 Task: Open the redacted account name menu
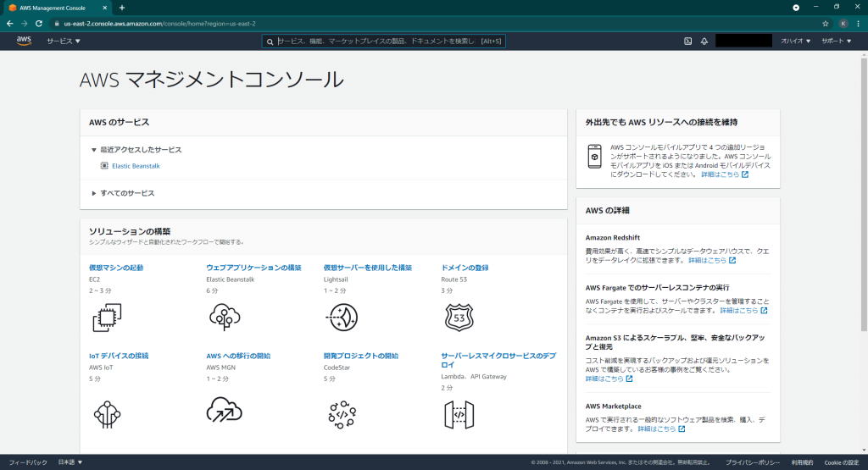click(x=743, y=41)
